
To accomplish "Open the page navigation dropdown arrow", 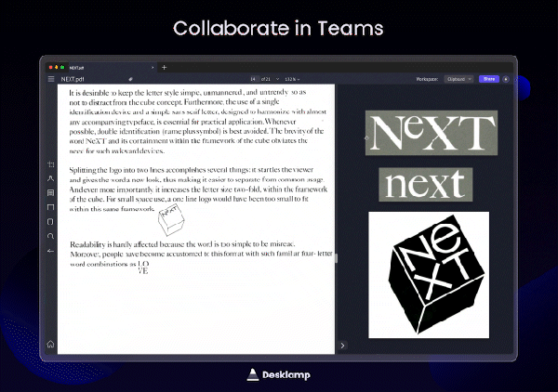I will tap(277, 79).
